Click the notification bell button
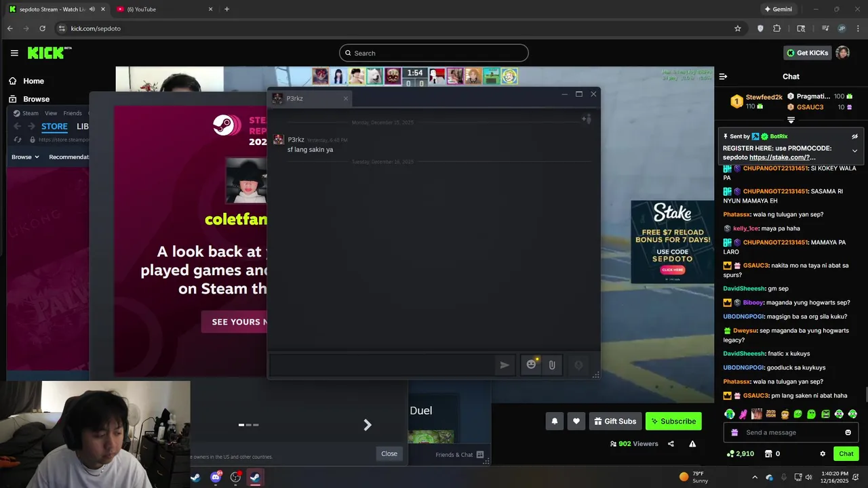Screen dimensions: 868x488 coord(554,421)
